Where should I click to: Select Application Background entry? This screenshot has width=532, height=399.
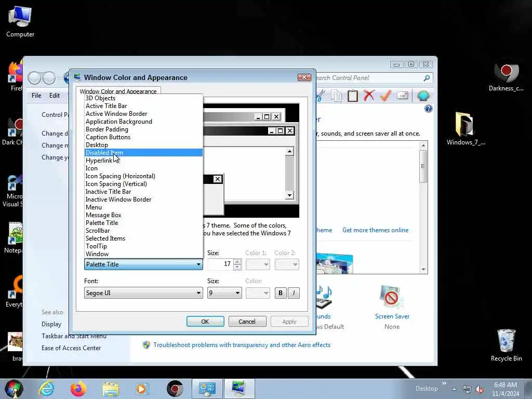[143, 122]
